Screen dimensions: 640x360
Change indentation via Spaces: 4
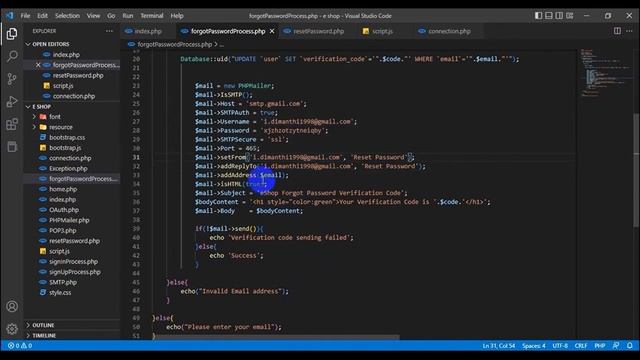click(533, 346)
